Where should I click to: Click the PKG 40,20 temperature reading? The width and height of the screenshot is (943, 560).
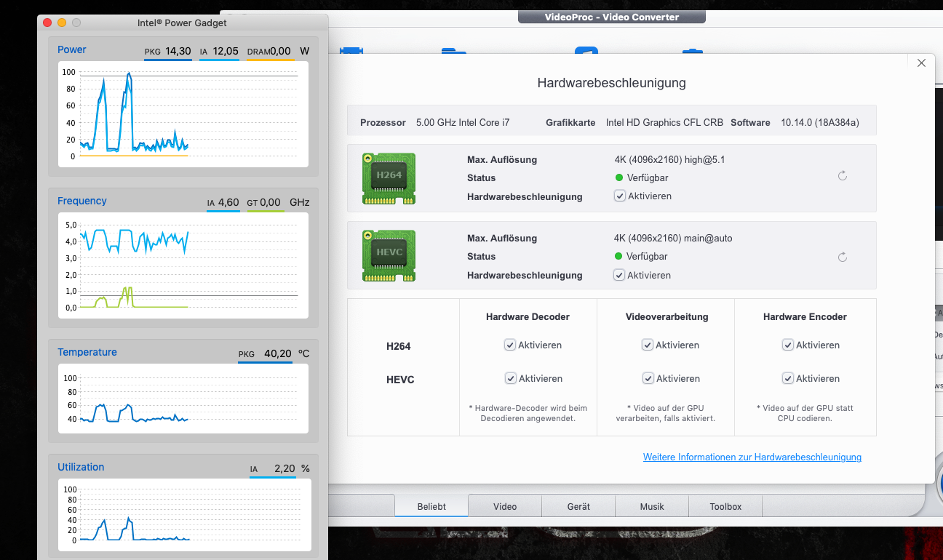pyautogui.click(x=265, y=353)
